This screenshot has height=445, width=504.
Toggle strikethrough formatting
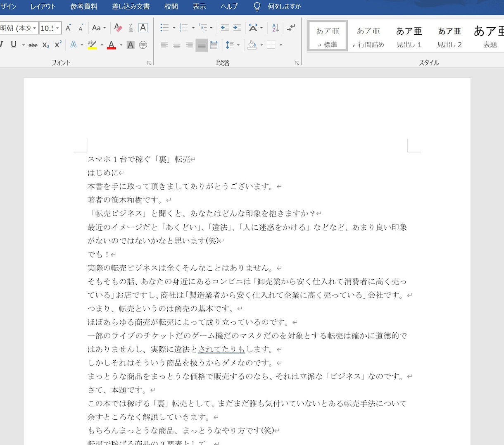pyautogui.click(x=33, y=45)
